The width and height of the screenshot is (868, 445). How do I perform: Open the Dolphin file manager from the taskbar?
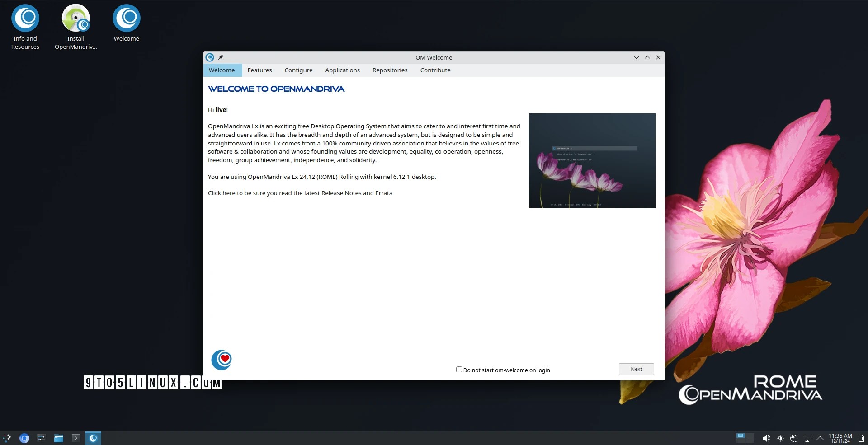[59, 438]
